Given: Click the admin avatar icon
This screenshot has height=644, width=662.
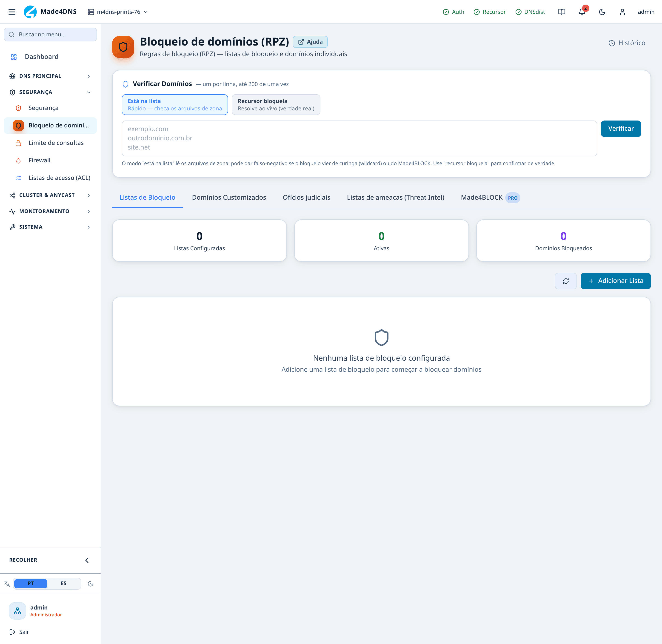Looking at the screenshot, I should click(17, 611).
